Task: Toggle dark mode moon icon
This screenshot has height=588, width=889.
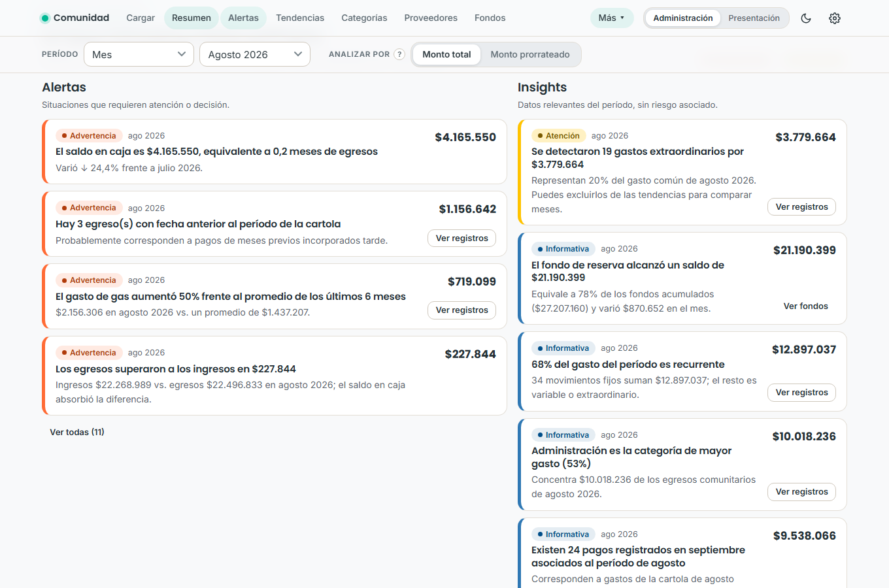Action: 806,18
